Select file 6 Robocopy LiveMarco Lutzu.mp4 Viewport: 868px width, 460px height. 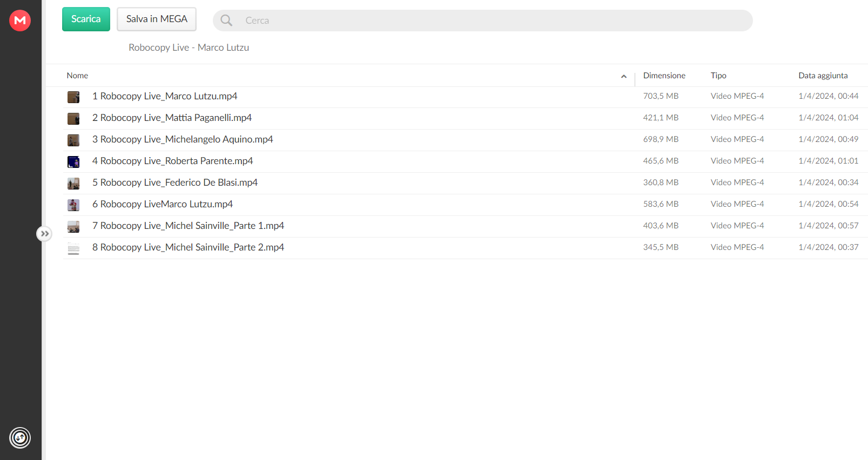point(163,204)
